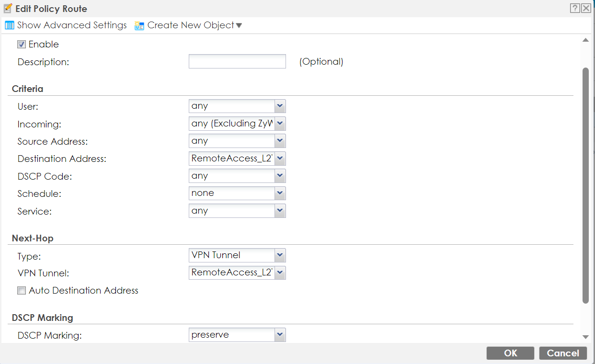
Task: Click the scroll down arrow
Action: point(585,337)
